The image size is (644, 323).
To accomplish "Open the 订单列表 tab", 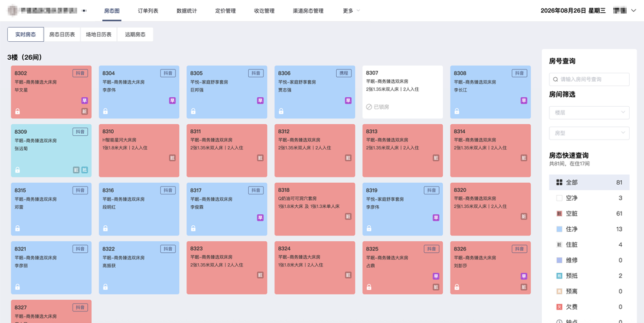I will pos(148,11).
